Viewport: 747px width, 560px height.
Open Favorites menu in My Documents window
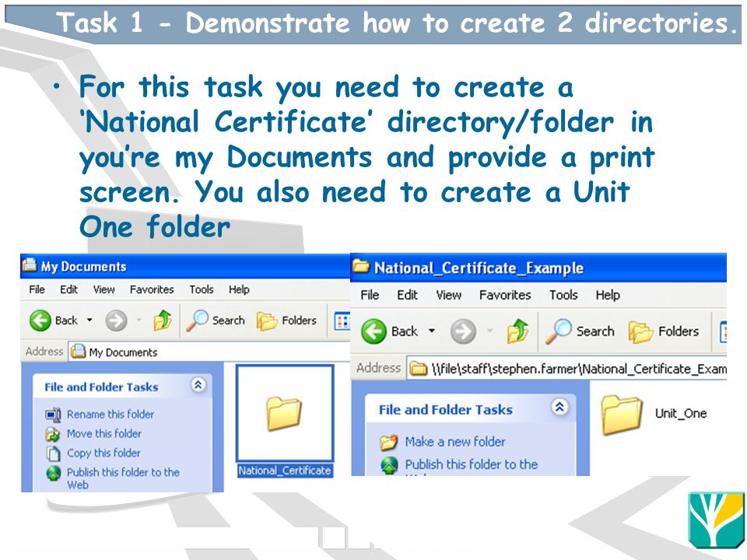click(152, 289)
